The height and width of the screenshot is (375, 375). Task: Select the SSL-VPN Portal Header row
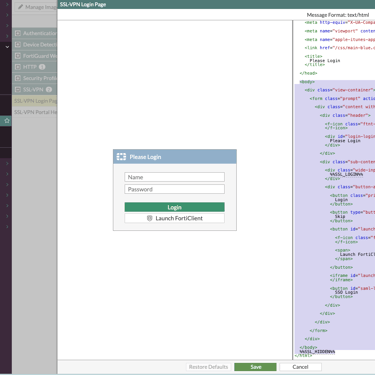[x=35, y=112]
